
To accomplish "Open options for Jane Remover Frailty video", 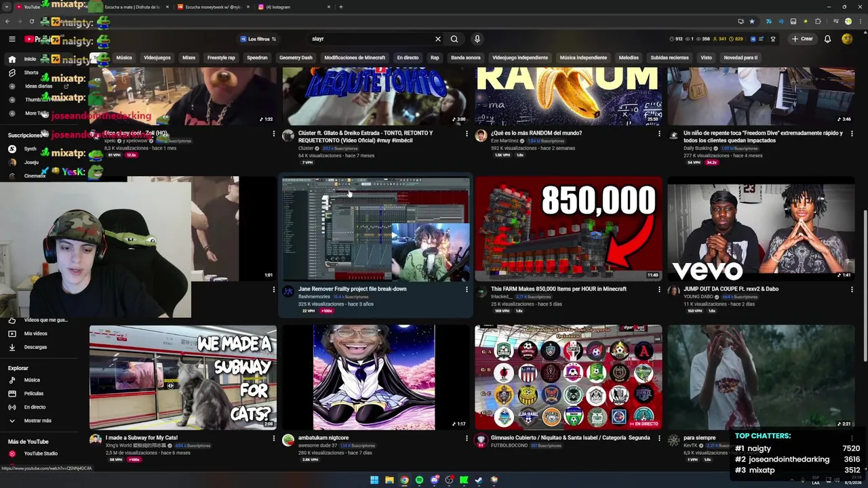I will pyautogui.click(x=467, y=289).
